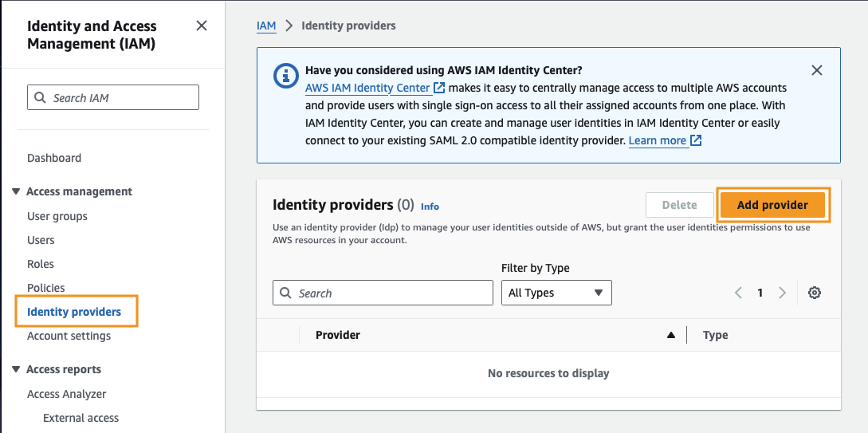Click the Info link beside Identity providers
This screenshot has width=868, height=433.
click(430, 207)
